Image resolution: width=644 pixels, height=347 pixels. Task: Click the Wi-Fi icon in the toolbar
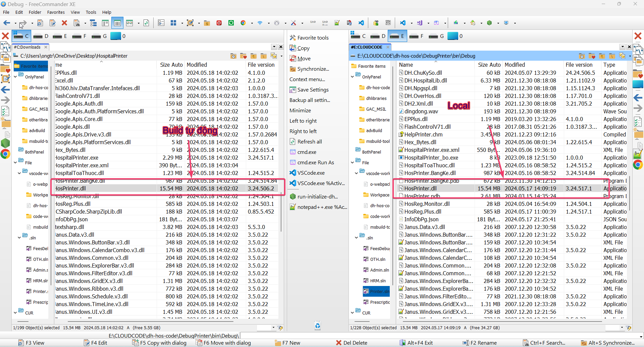[x=260, y=23]
